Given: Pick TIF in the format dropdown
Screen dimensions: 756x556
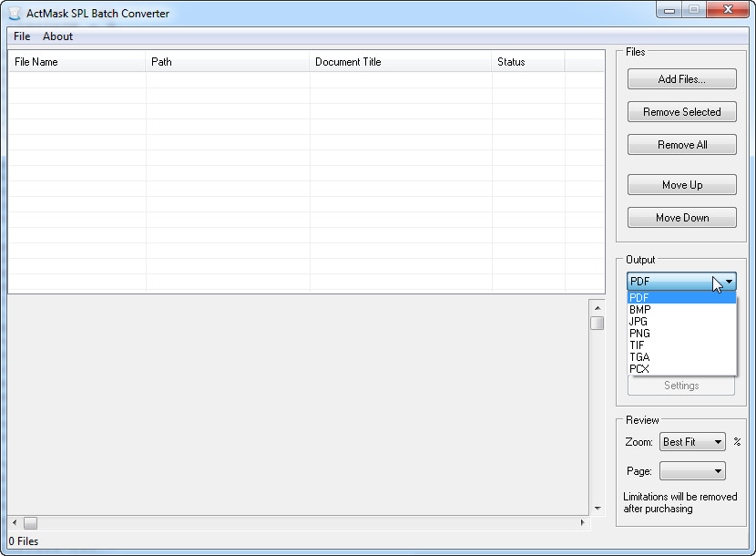Looking at the screenshot, I should point(681,345).
